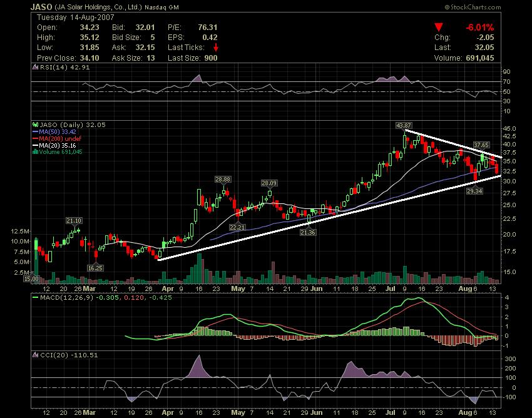
Task: Click the JA Solar Holdings company name
Action: pyautogui.click(x=98, y=7)
